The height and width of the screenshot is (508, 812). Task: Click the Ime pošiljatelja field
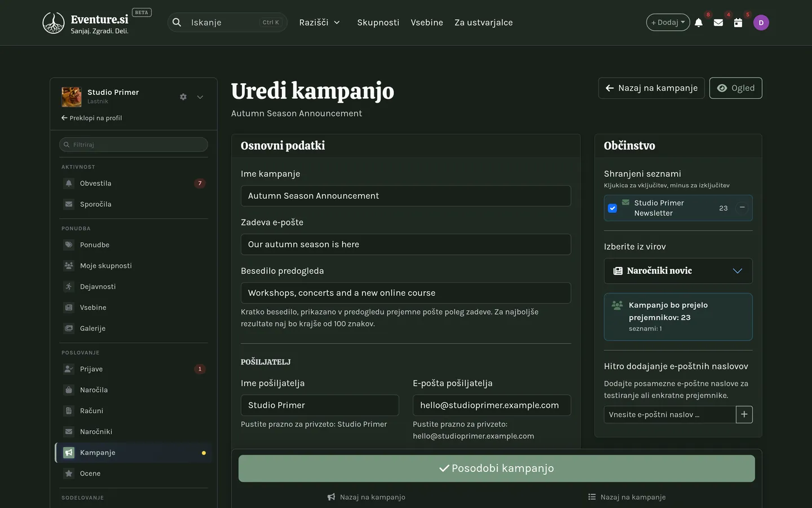pyautogui.click(x=320, y=405)
